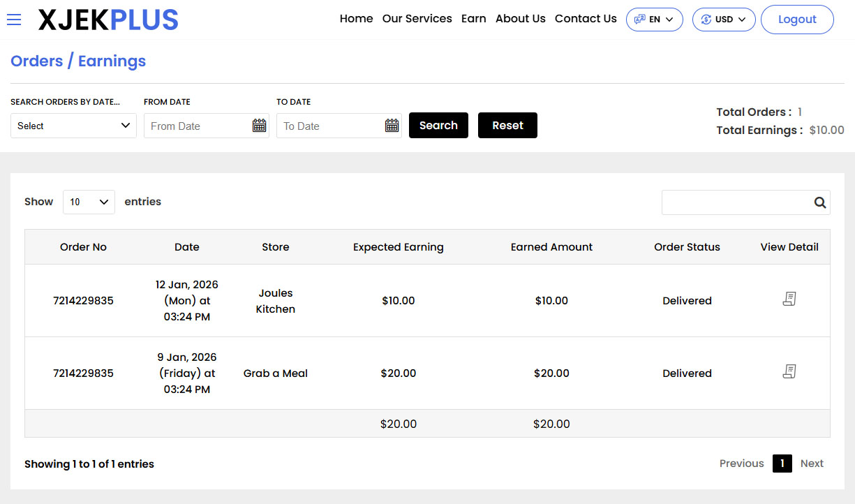View detail for Joules Kitchen order
855x504 pixels.
pyautogui.click(x=789, y=298)
